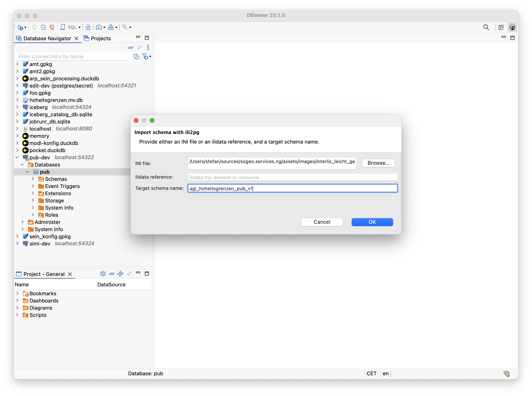Click the global search icon at top right
This screenshot has width=532, height=396.
pos(486,27)
